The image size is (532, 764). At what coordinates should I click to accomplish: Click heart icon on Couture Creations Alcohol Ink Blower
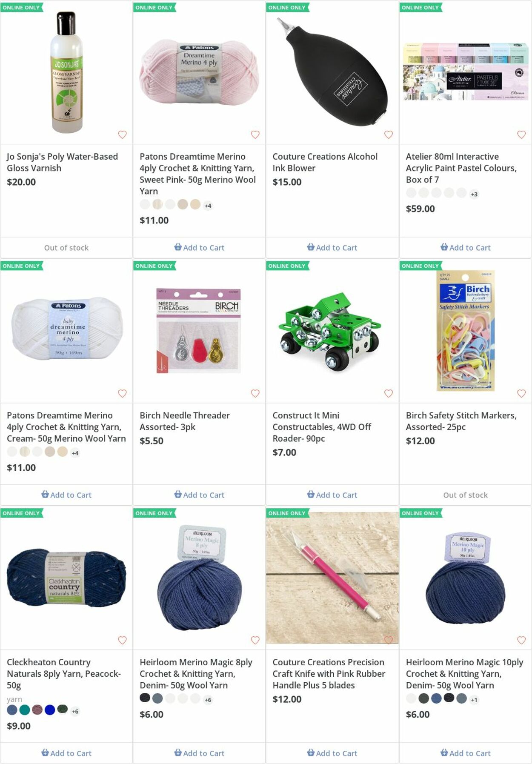388,134
